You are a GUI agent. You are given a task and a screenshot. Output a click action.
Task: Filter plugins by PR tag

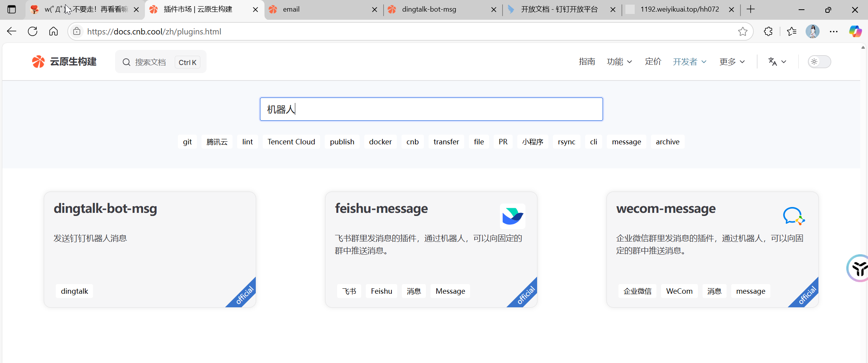pos(503,142)
